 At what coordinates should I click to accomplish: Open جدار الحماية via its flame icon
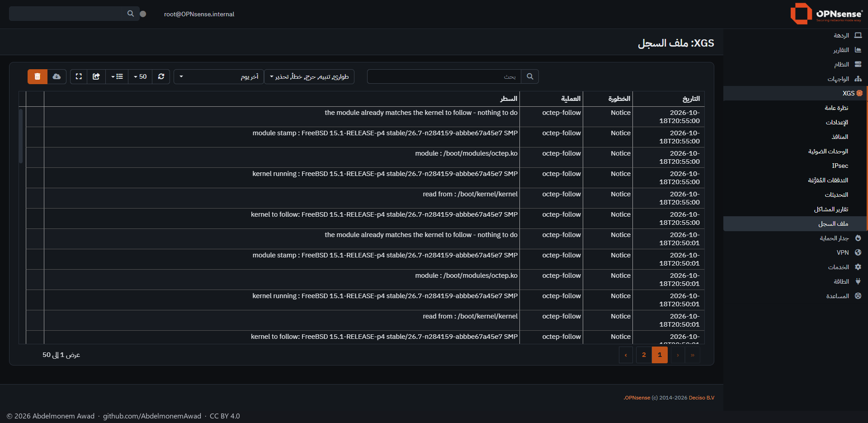[x=858, y=238]
